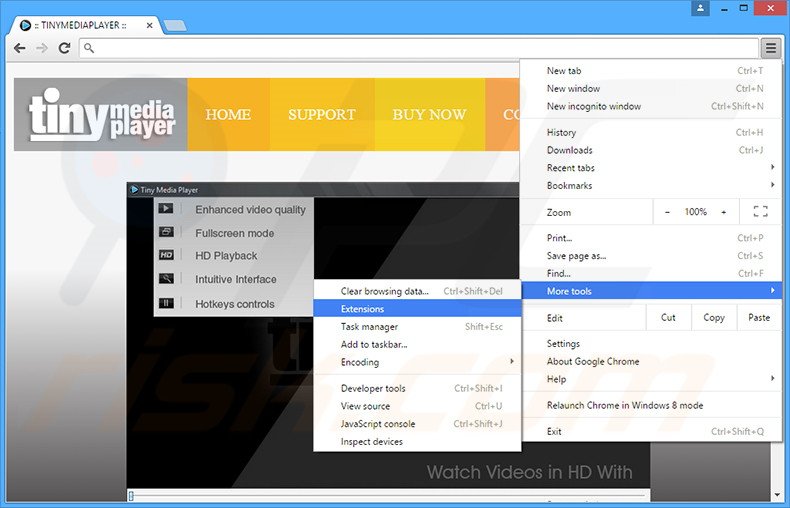Open Task manager from submenu
Image resolution: width=790 pixels, height=508 pixels.
click(x=417, y=326)
